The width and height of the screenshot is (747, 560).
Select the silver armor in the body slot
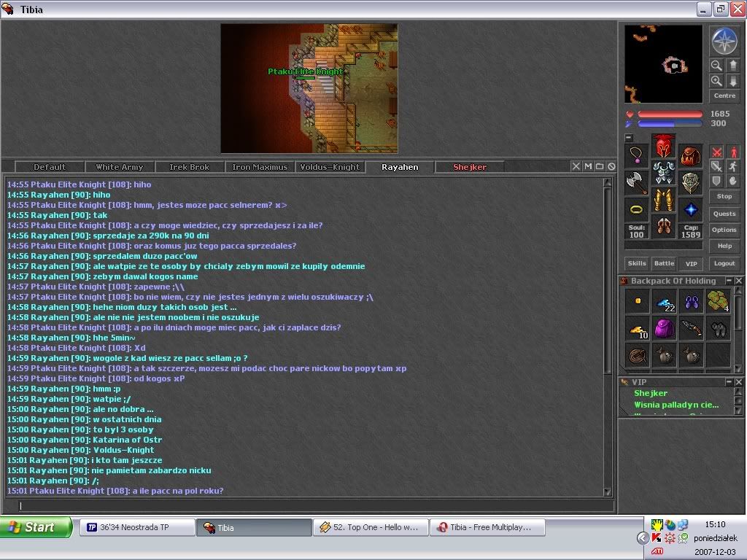point(664,174)
